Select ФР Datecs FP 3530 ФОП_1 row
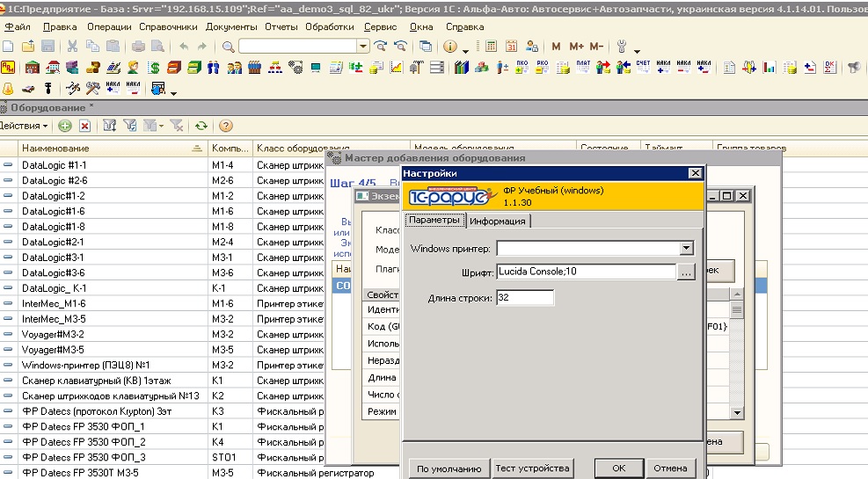This screenshot has height=479, width=868. [x=162, y=426]
